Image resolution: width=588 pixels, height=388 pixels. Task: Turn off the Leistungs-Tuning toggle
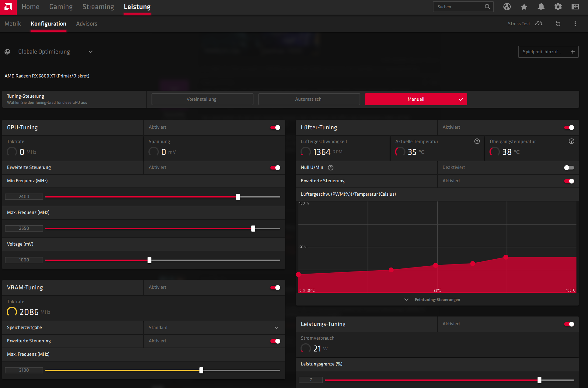pyautogui.click(x=569, y=324)
